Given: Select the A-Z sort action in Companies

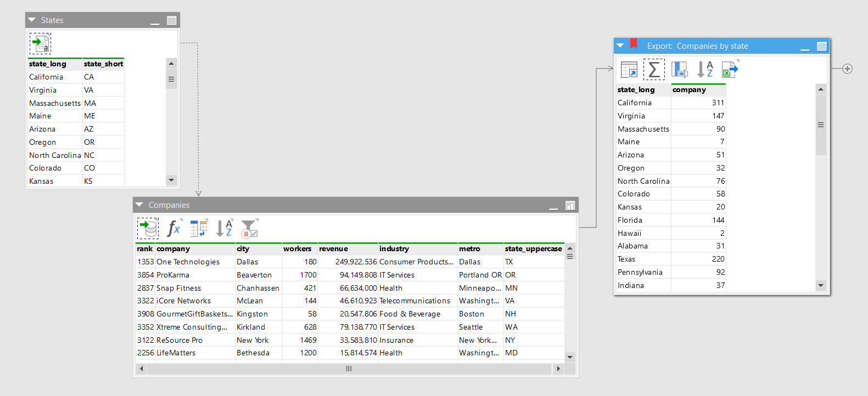Looking at the screenshot, I should pos(224,228).
